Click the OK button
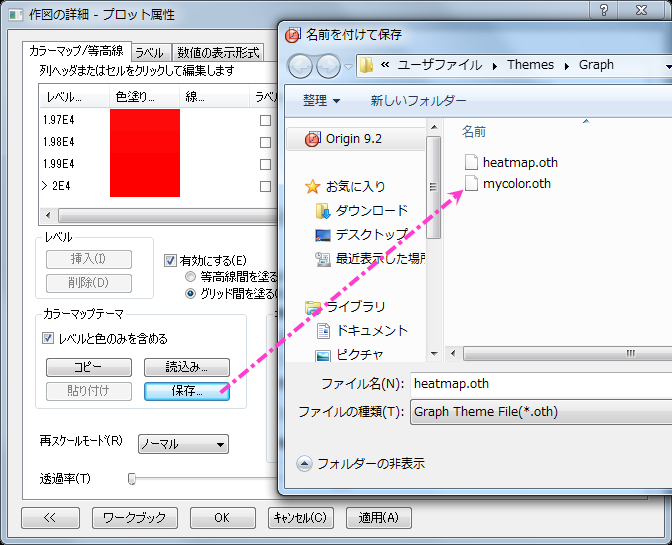The image size is (672, 545). coord(222,518)
